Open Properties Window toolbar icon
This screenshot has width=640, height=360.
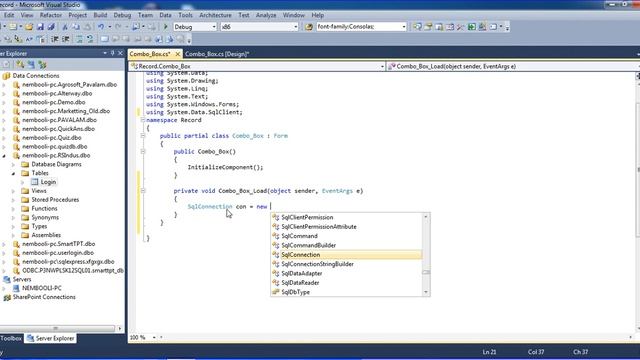(x=428, y=27)
